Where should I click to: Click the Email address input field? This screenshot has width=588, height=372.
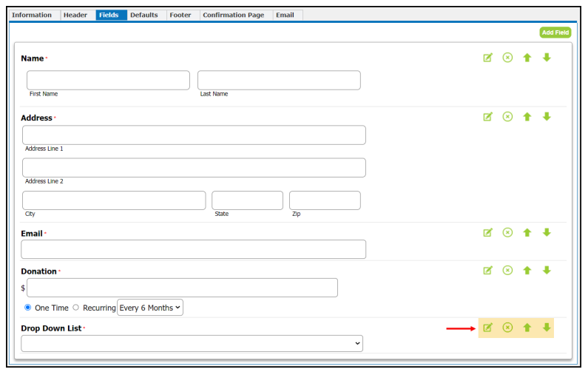(x=194, y=249)
